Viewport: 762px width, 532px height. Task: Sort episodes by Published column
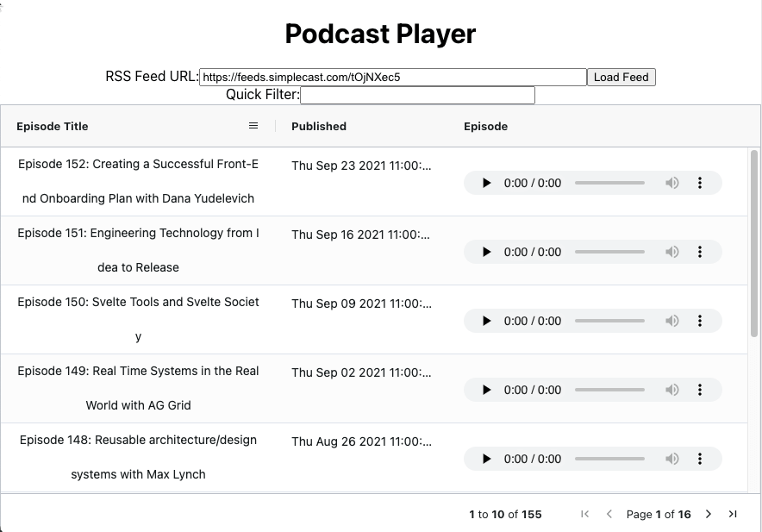click(319, 126)
